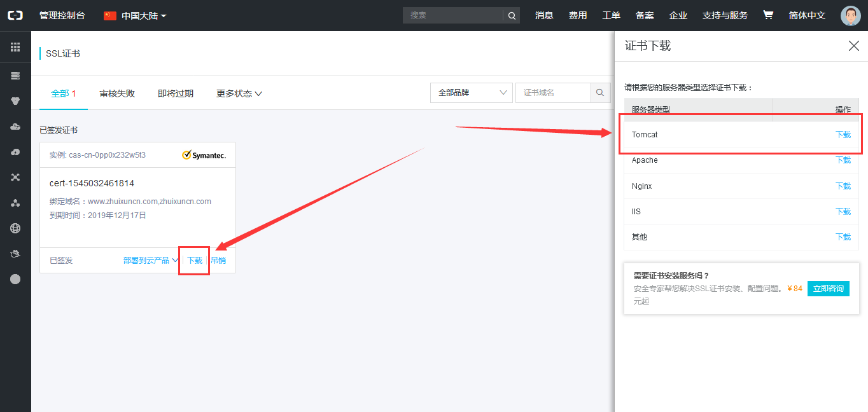Open the products grid icon in sidebar

[15, 46]
